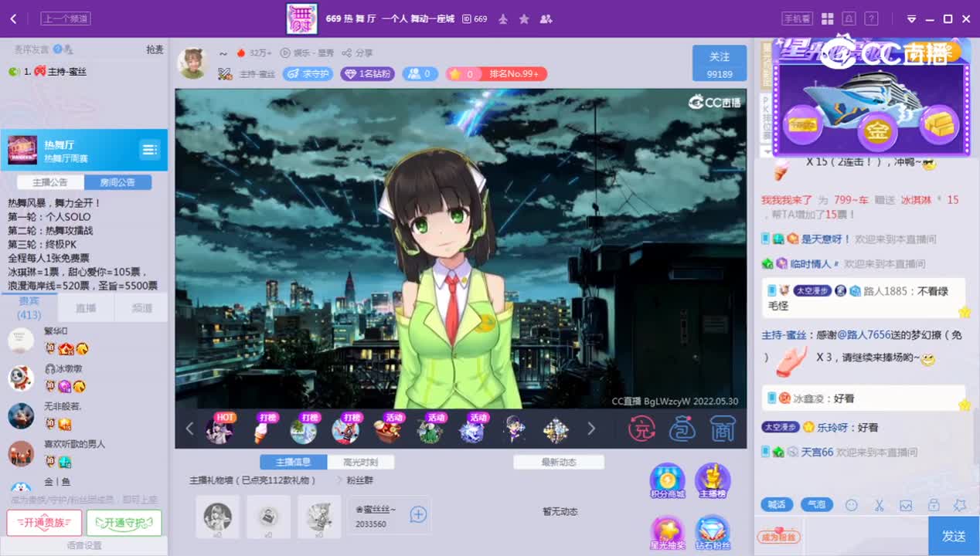
Task: Open the lock gift wall thumbnail
Action: [x=268, y=517]
